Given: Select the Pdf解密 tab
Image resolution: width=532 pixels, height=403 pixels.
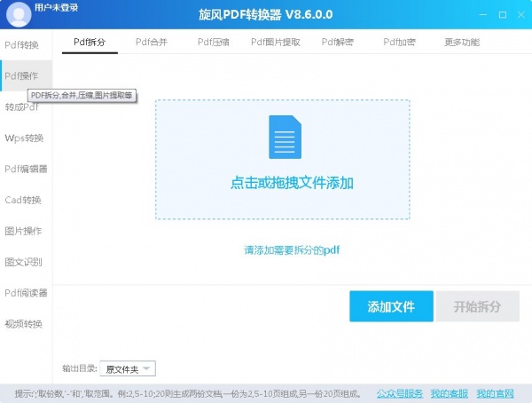Looking at the screenshot, I should click(337, 42).
